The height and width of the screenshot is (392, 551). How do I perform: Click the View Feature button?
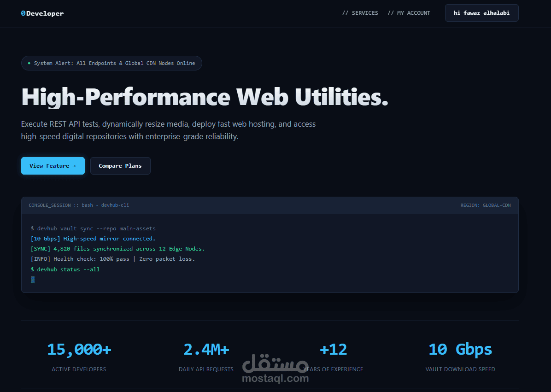point(53,166)
